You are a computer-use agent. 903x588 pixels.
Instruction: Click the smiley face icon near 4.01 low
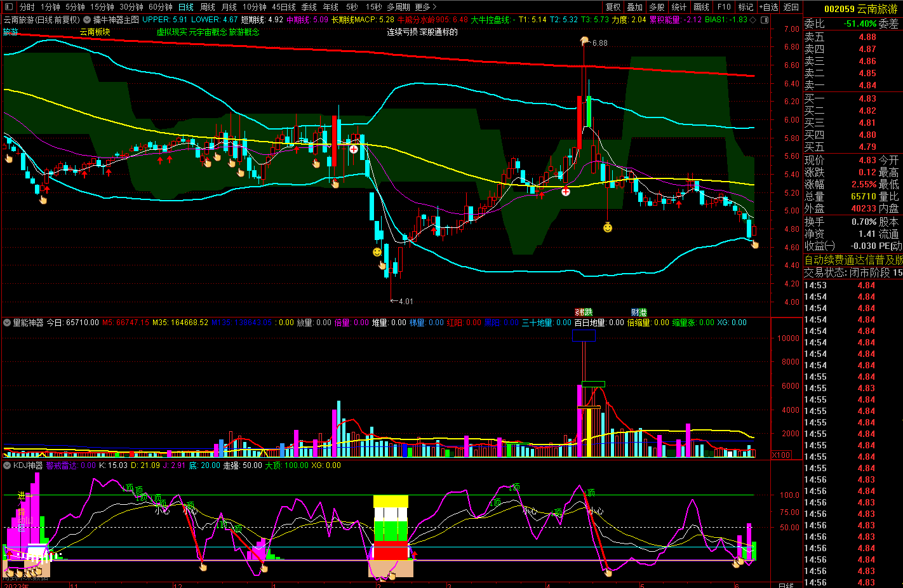coord(377,252)
